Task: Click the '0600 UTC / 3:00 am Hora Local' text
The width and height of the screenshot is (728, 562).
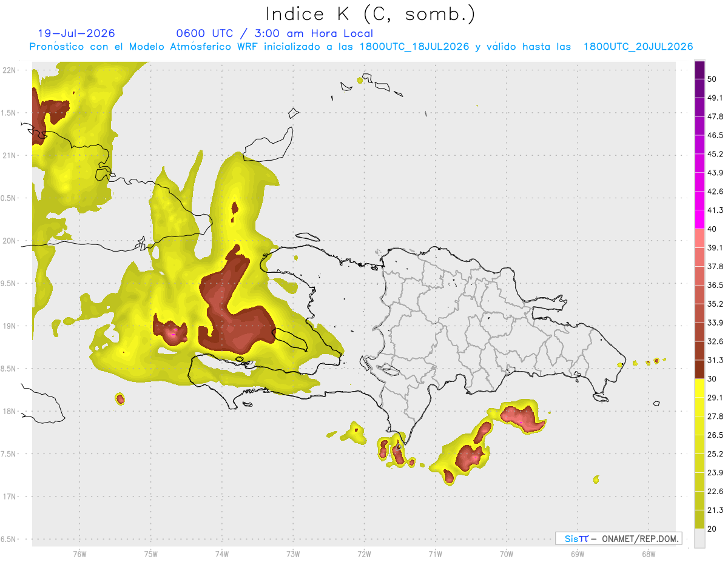Action: click(x=274, y=33)
